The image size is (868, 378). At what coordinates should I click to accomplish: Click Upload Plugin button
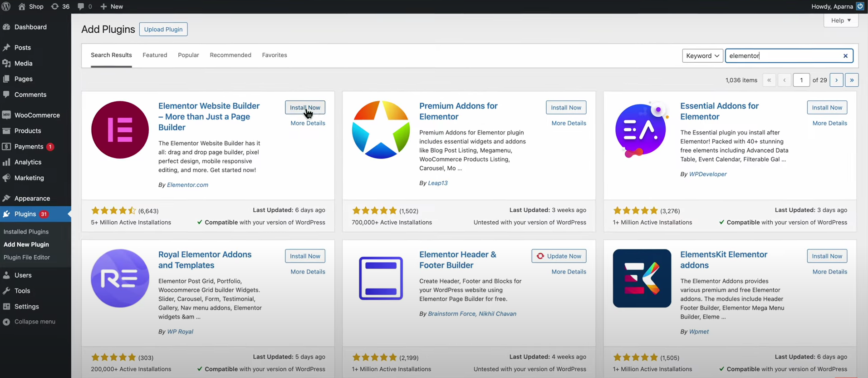(x=163, y=29)
